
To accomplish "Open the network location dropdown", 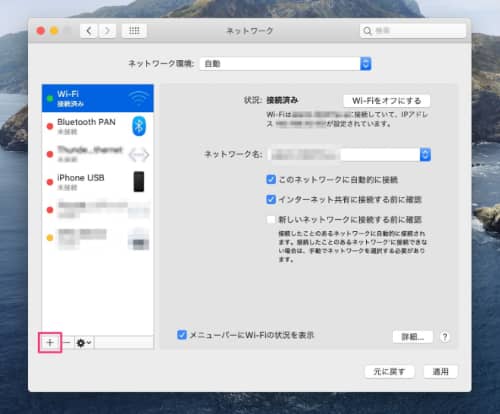I will [286, 64].
